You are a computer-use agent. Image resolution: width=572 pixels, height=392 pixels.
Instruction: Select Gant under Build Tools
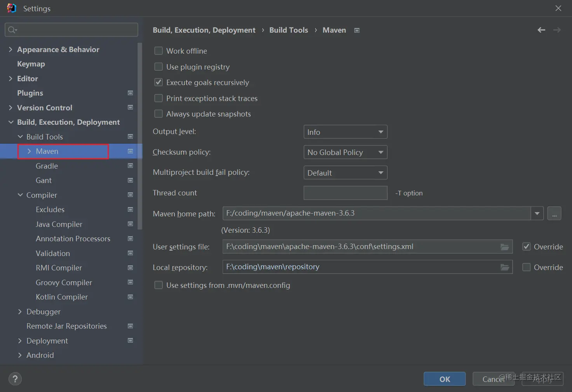44,180
